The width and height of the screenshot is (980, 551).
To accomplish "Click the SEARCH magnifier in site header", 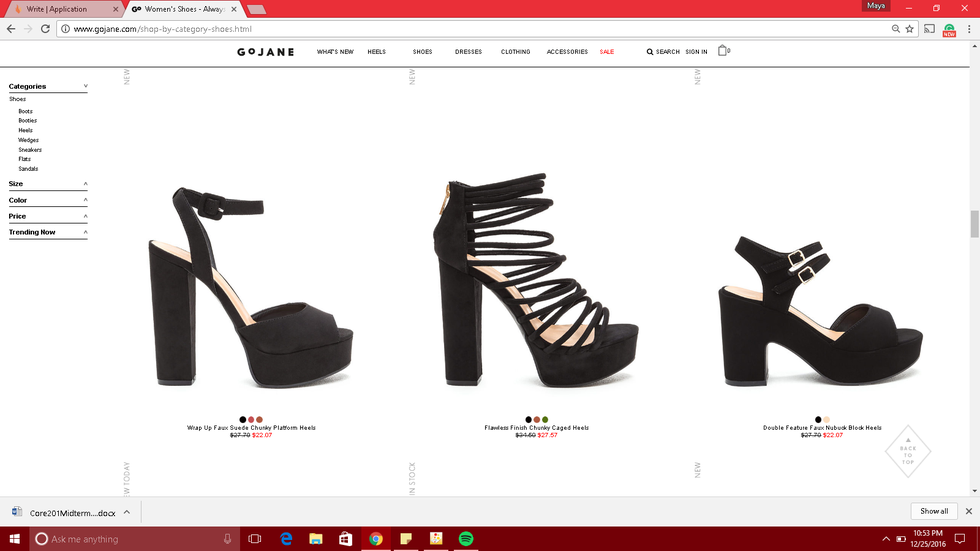I will click(x=650, y=52).
